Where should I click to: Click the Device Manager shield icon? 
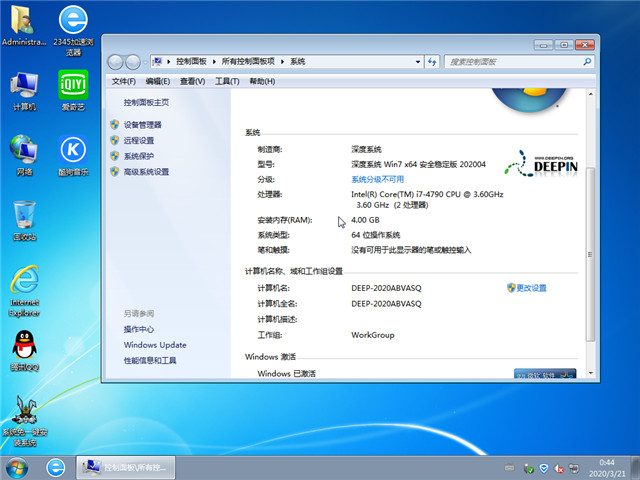[x=115, y=124]
